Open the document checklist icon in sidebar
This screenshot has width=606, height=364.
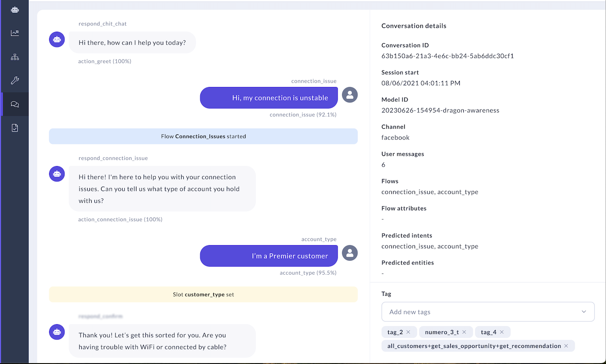pos(14,128)
